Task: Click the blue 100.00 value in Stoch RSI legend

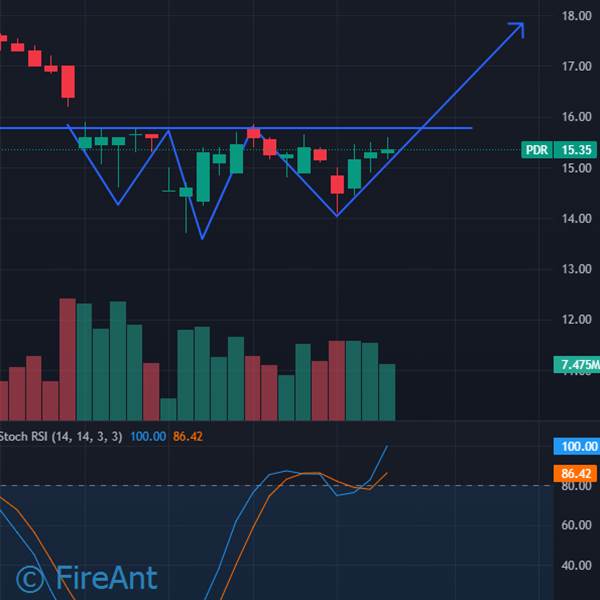Action: click(148, 437)
